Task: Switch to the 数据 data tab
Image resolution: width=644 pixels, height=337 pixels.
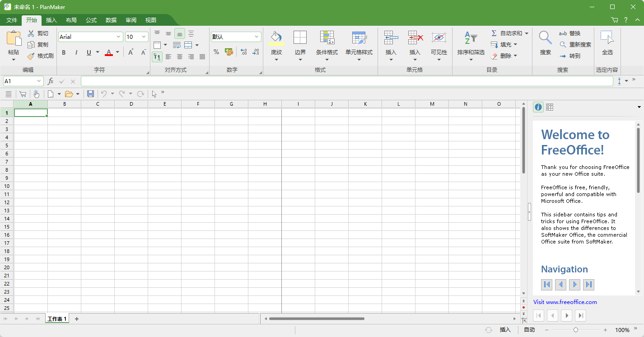Action: (111, 20)
